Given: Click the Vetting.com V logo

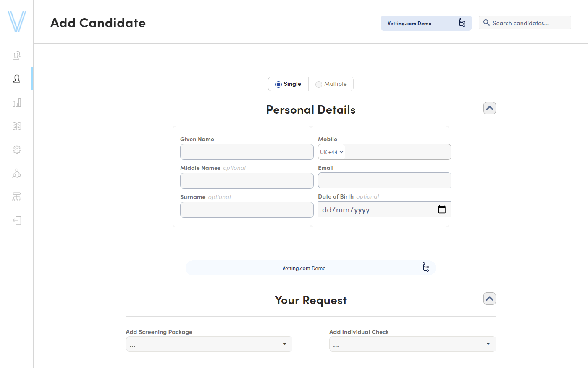Looking at the screenshot, I should point(17,21).
